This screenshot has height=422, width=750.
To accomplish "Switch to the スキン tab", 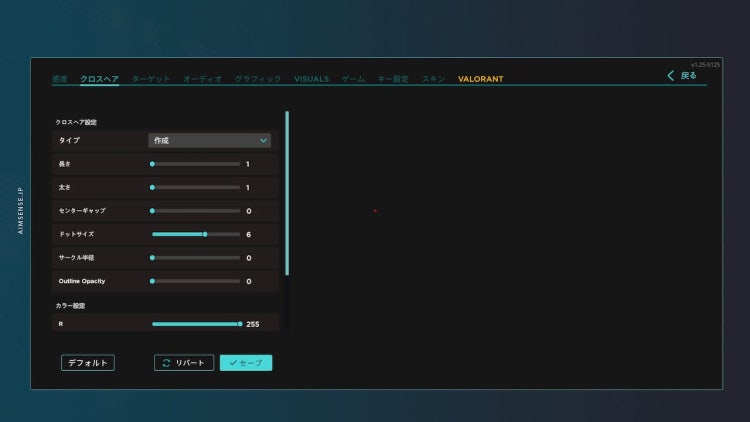I will pyautogui.click(x=433, y=79).
